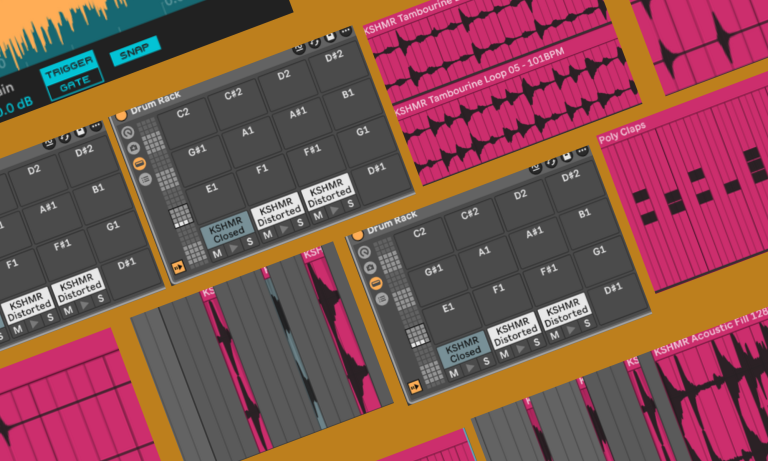
Task: Select pad overview highlighted block, right Drum Rack
Action: [417, 336]
